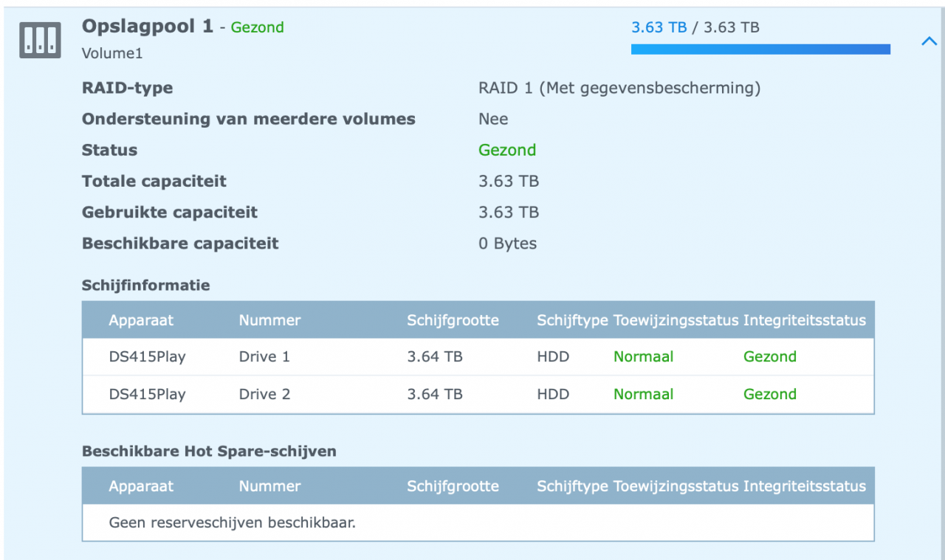Click the Volume1 label under pool name

(112, 54)
